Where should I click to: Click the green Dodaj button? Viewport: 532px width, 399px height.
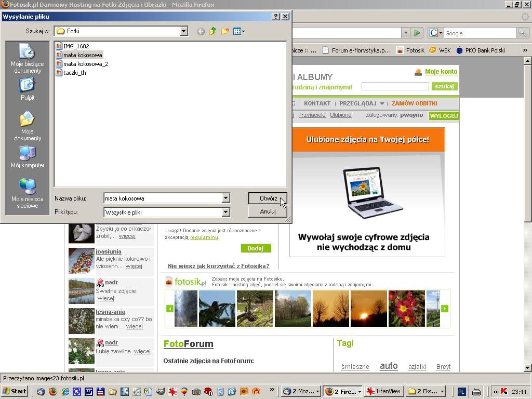[256, 248]
